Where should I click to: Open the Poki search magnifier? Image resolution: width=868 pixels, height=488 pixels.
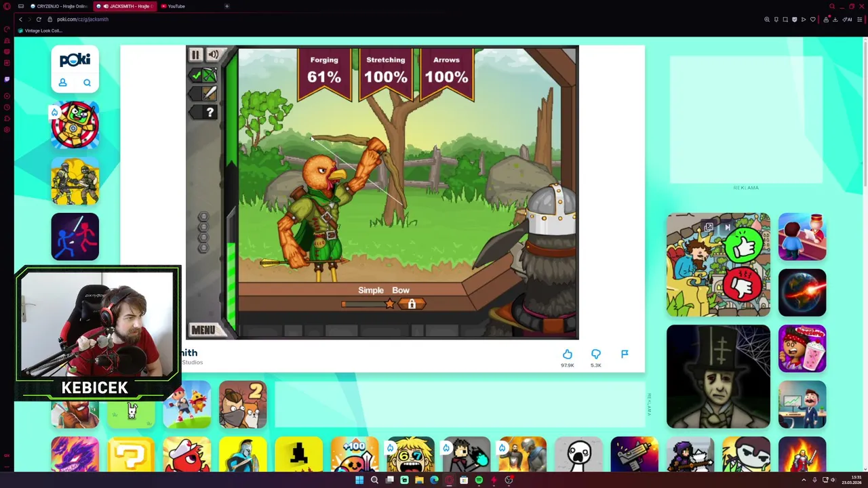point(87,83)
